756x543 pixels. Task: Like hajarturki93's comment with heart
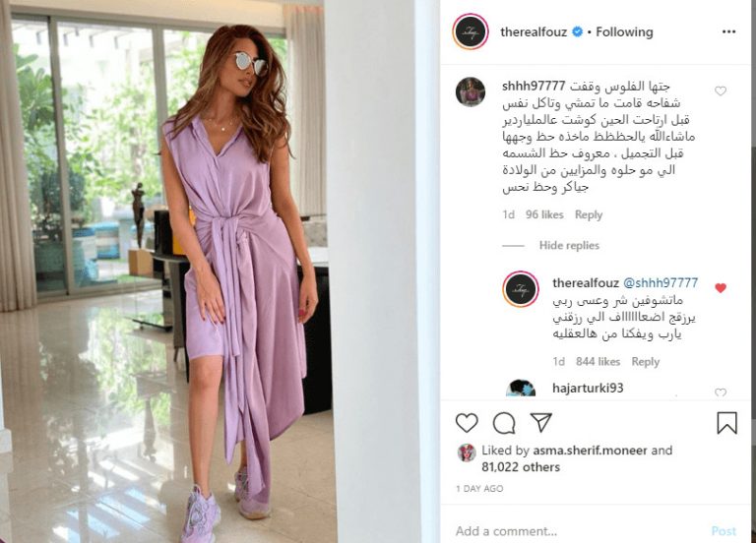click(x=721, y=392)
